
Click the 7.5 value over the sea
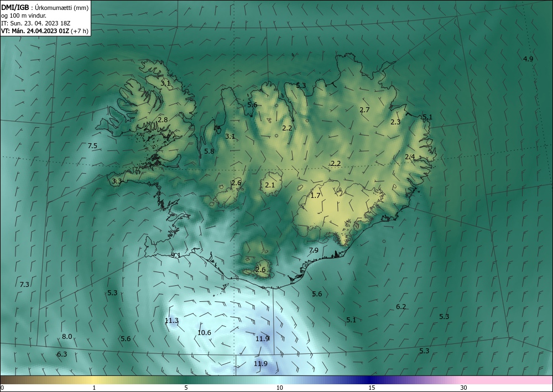[92, 145]
